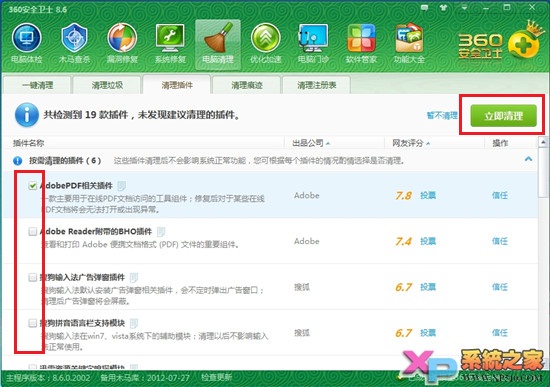
Task: Open the 功能大全 all features icon
Action: point(409,44)
